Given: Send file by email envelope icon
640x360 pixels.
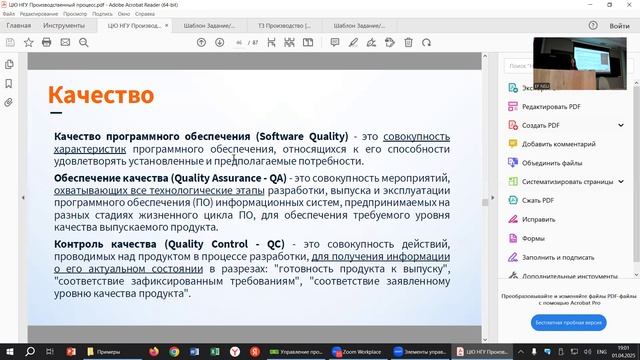Looking at the screenshot, I should coord(65,42).
